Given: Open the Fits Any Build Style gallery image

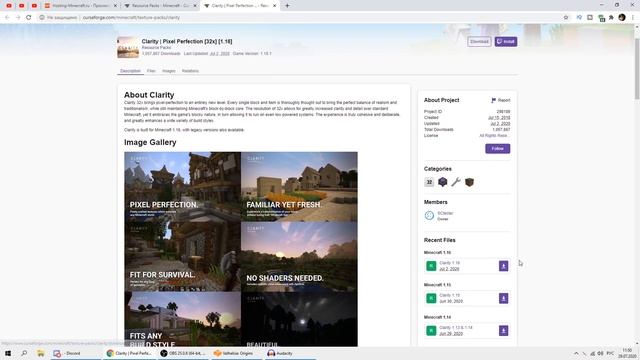Looking at the screenshot, I should pyautogui.click(x=182, y=319).
